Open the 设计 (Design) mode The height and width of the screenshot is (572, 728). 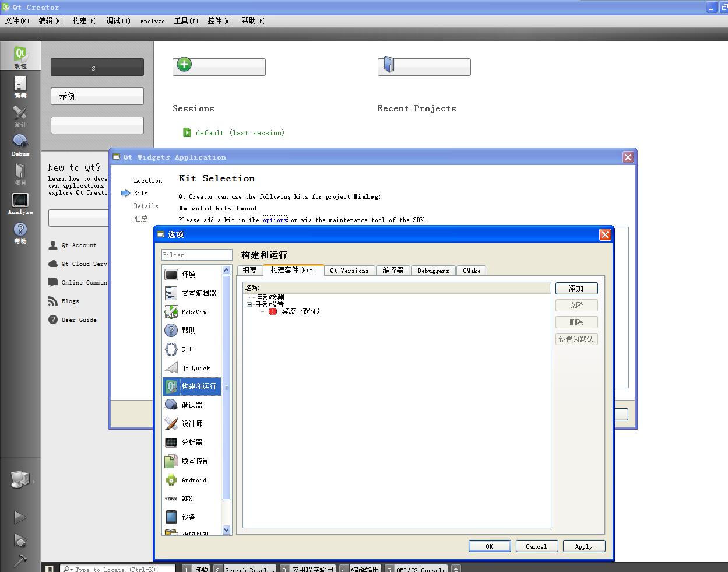(x=20, y=115)
